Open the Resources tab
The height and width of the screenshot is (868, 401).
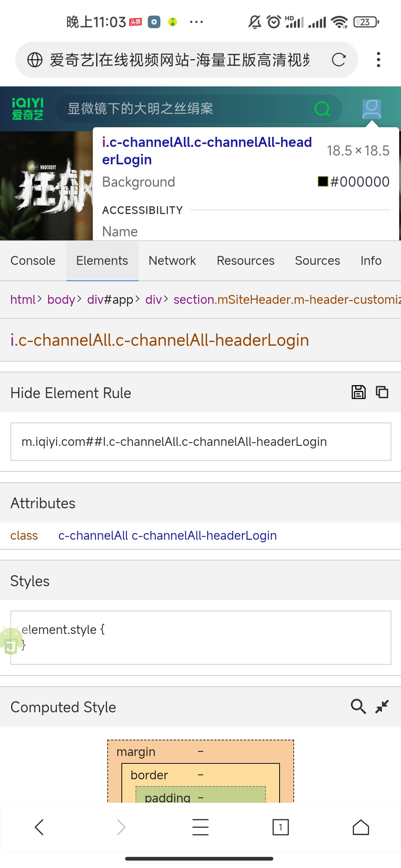tap(245, 261)
